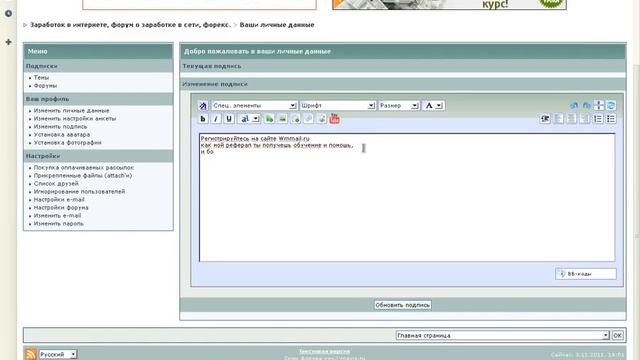Open the text color 'A' dropdown

coord(433,106)
